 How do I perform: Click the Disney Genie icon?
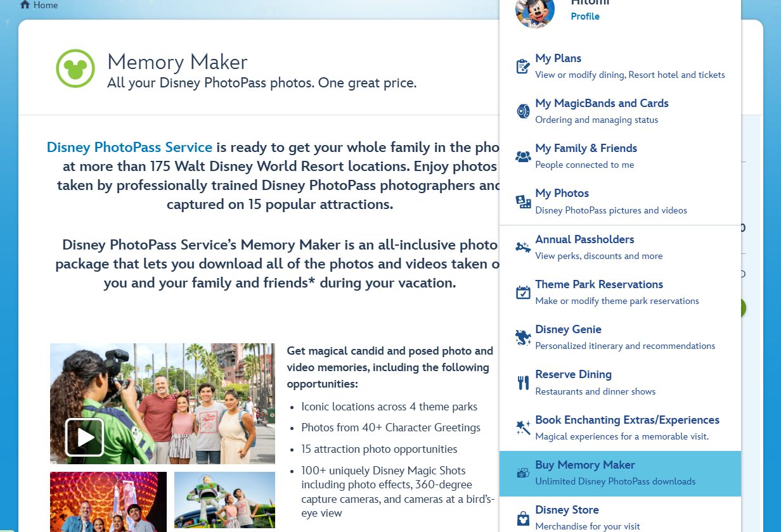(x=523, y=338)
